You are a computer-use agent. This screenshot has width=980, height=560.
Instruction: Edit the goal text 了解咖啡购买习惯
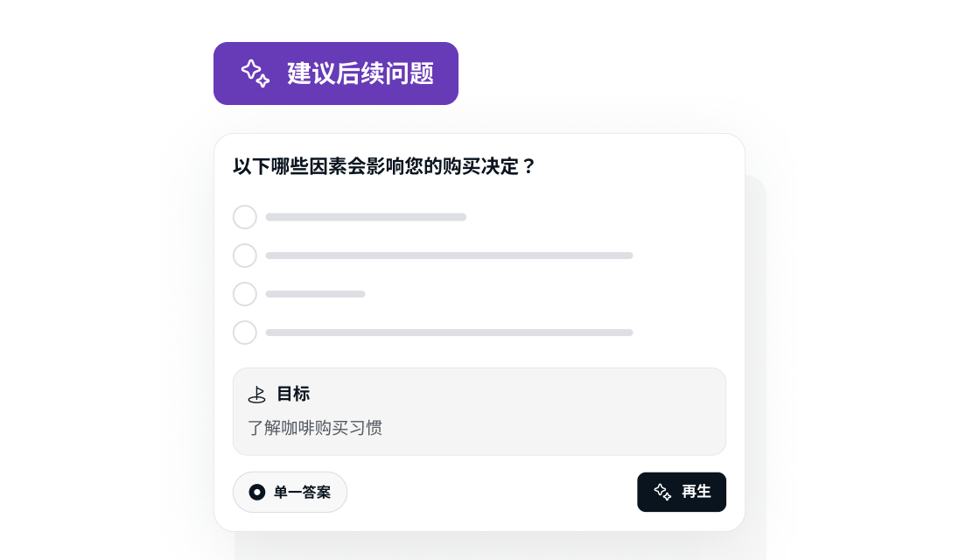(x=315, y=428)
